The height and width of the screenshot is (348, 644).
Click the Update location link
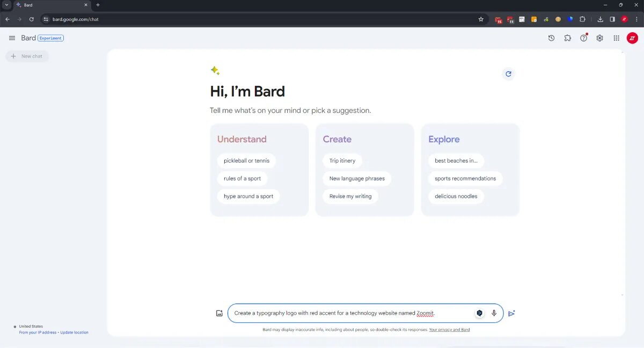(74, 332)
